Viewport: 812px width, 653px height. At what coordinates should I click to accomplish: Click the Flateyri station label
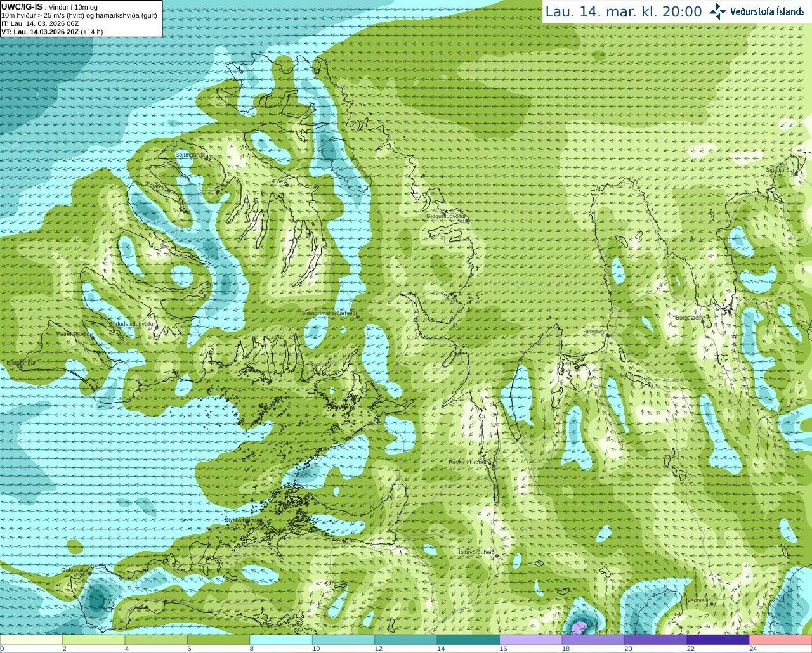coord(158,186)
